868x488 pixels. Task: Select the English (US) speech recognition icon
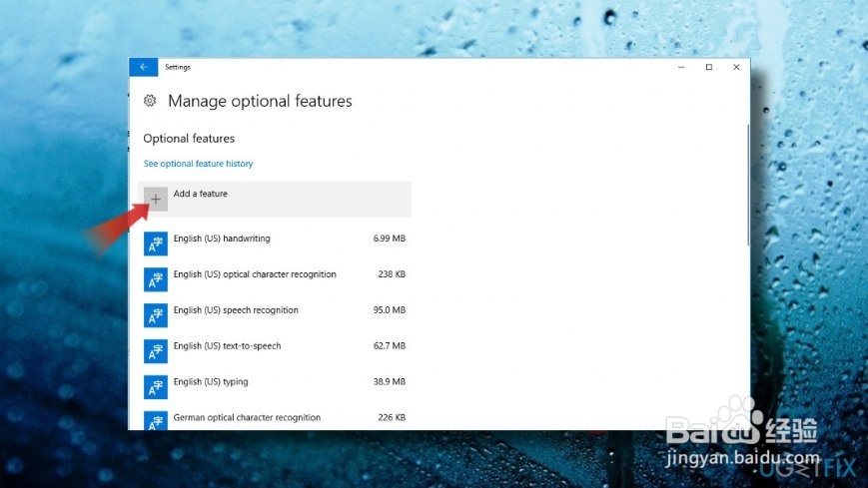click(156, 315)
